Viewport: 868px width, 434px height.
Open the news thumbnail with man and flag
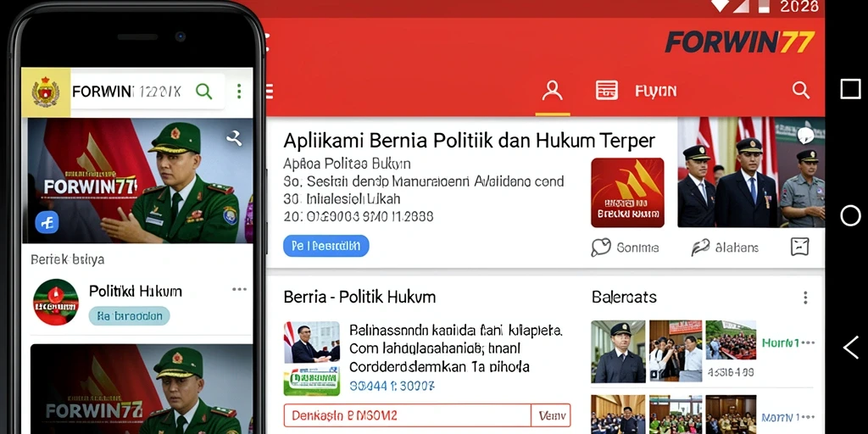(x=312, y=342)
